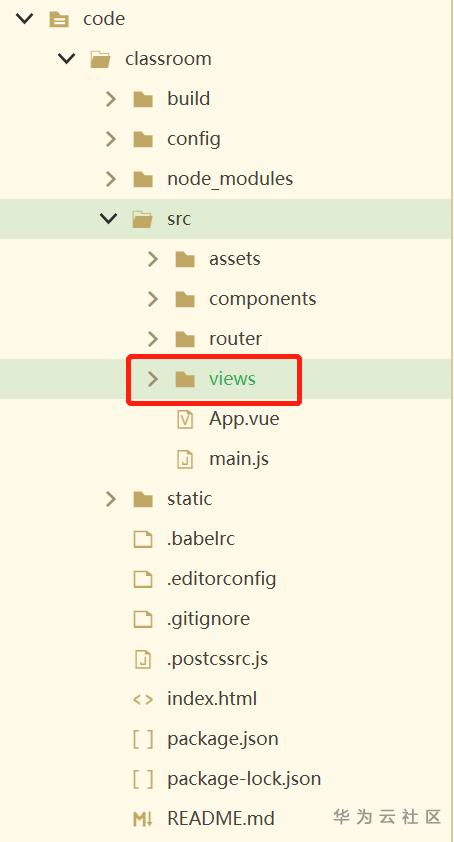Collapse the src folder chevron
This screenshot has width=454, height=842.
(110, 219)
